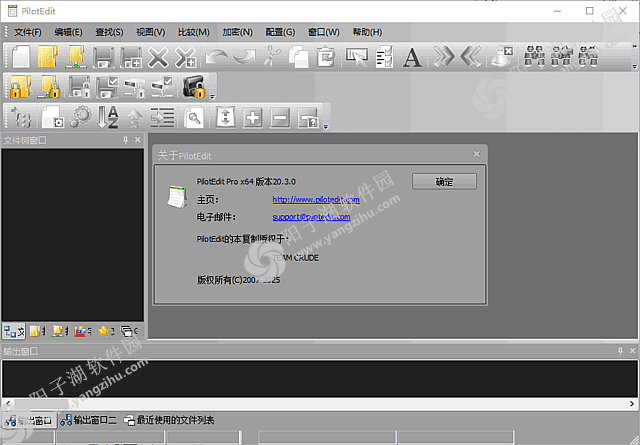The image size is (640, 445).
Task: Click network server with checkmark icon
Action: point(162,87)
